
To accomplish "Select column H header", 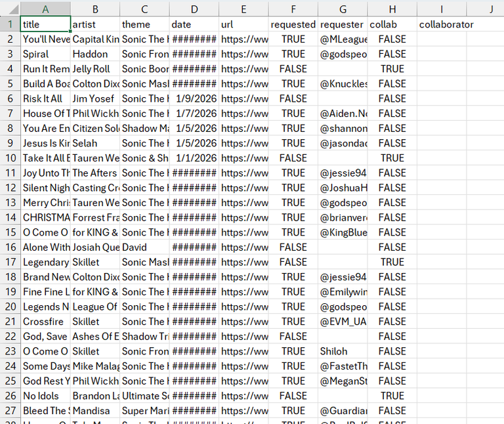I will [x=392, y=9].
